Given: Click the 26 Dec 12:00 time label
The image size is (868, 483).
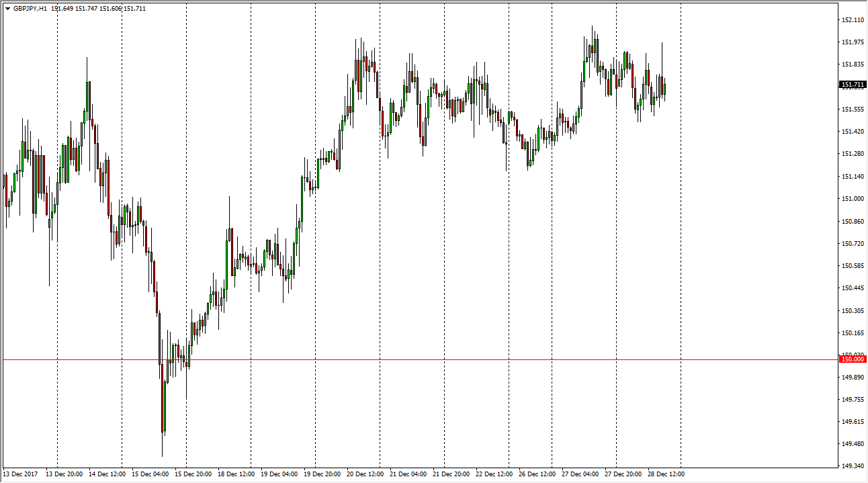Looking at the screenshot, I should (536, 474).
